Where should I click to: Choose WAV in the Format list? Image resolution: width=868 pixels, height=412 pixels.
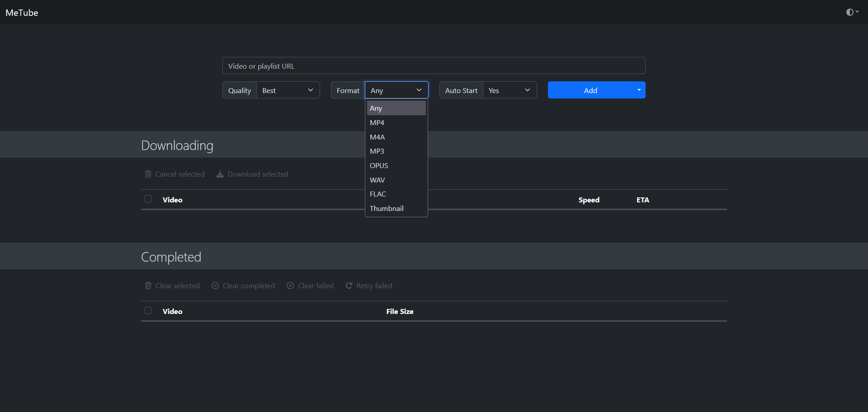tap(396, 180)
